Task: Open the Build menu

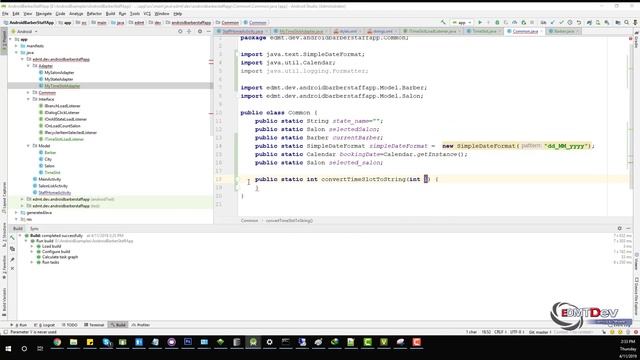Action: pyautogui.click(x=110, y=13)
